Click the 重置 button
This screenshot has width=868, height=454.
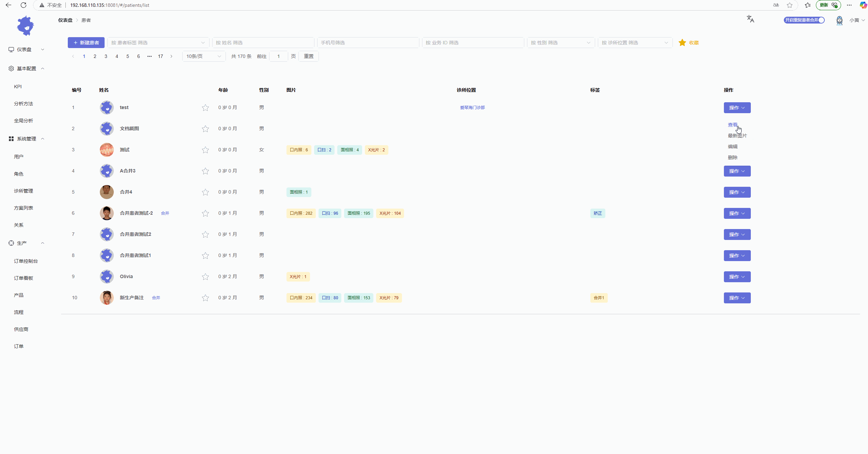click(309, 56)
